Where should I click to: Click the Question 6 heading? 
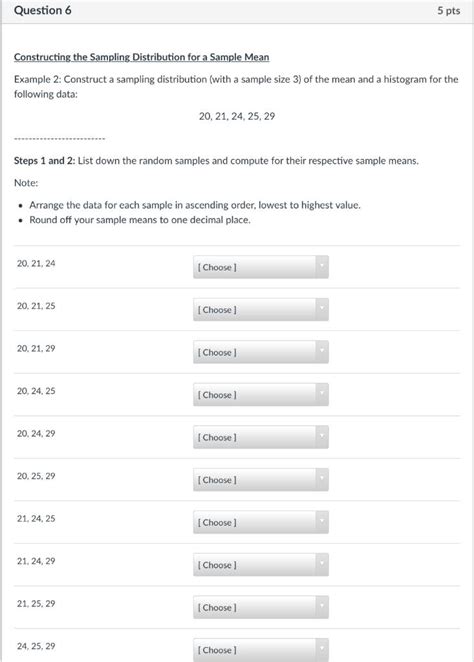(x=43, y=11)
